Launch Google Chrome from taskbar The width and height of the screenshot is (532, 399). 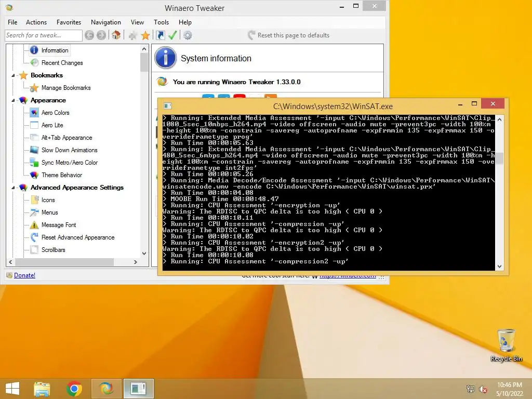tap(74, 389)
